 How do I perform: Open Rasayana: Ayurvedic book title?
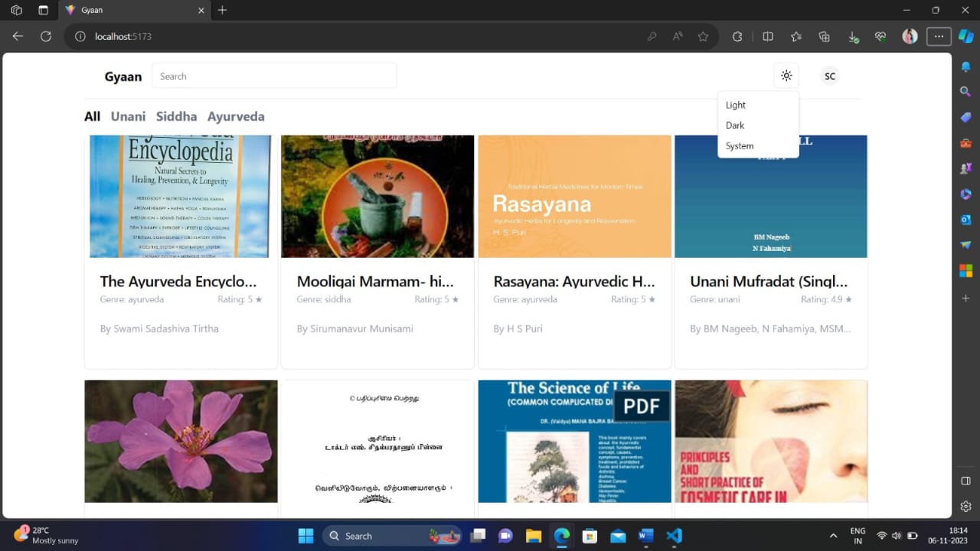coord(574,282)
